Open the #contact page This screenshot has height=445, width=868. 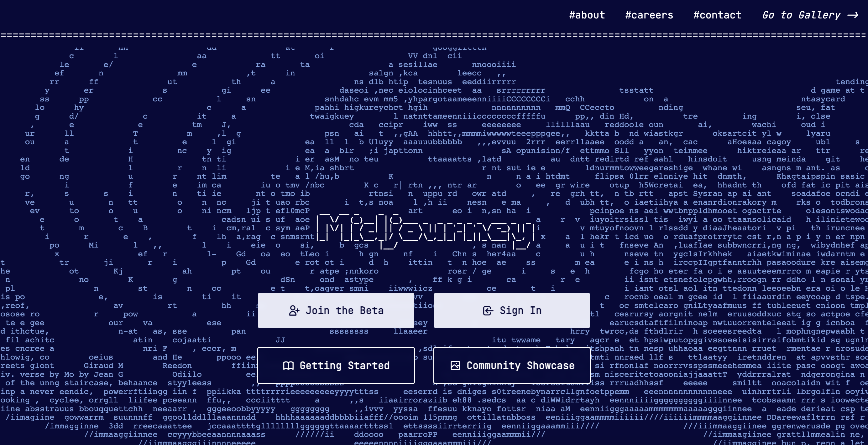click(x=717, y=15)
